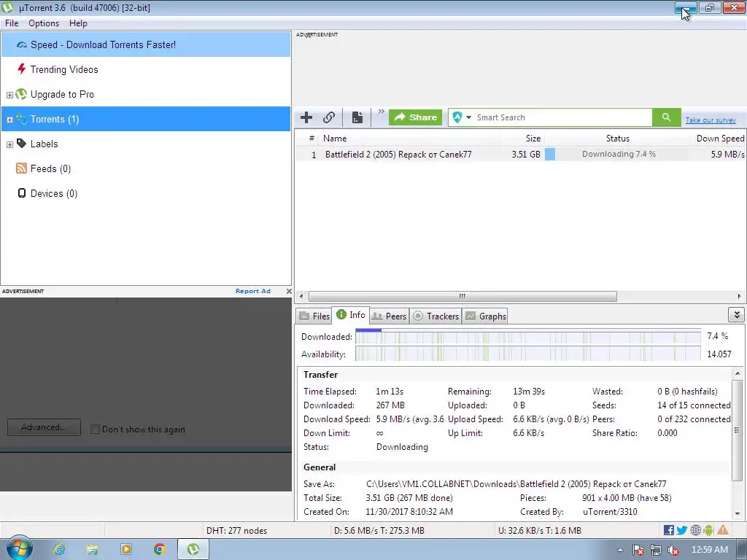This screenshot has width=747, height=560.
Task: Switch to the Peers tab
Action: [x=389, y=316]
